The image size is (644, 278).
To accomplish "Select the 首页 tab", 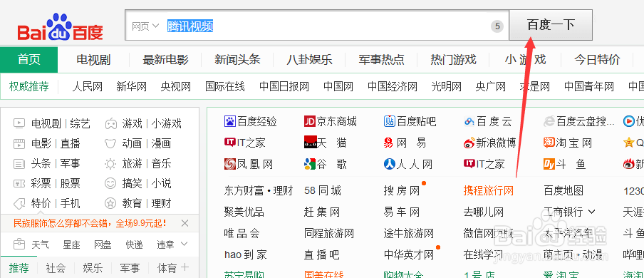I will tap(28, 60).
